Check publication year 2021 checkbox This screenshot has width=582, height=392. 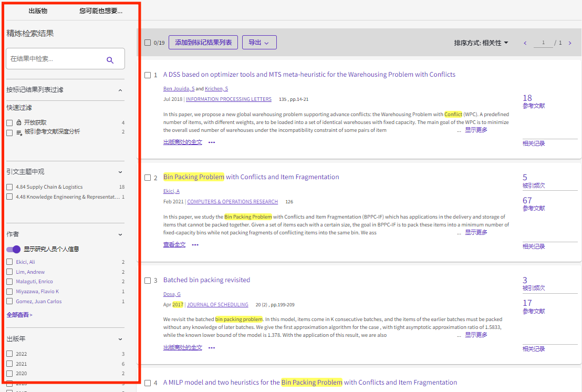click(x=9, y=364)
